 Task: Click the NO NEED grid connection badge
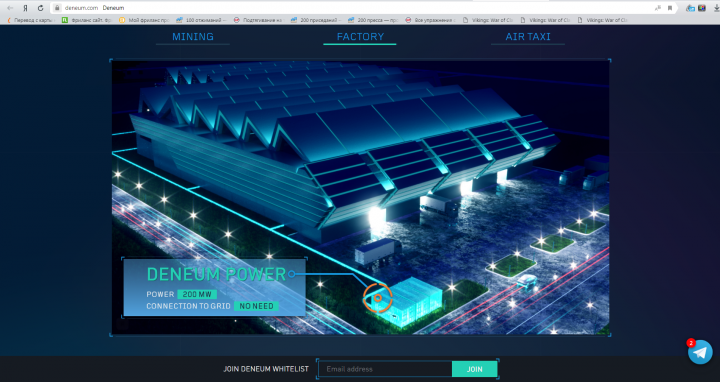(x=256, y=306)
